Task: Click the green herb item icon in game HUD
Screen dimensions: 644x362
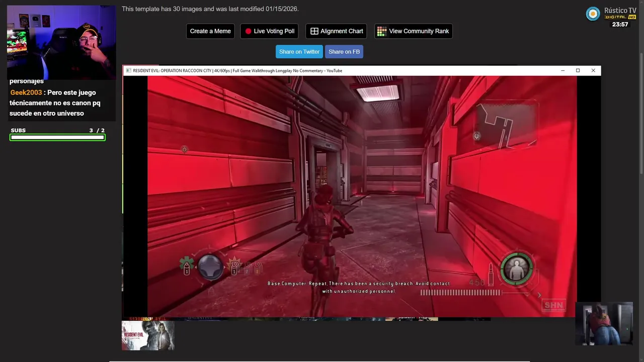Action: point(187,266)
